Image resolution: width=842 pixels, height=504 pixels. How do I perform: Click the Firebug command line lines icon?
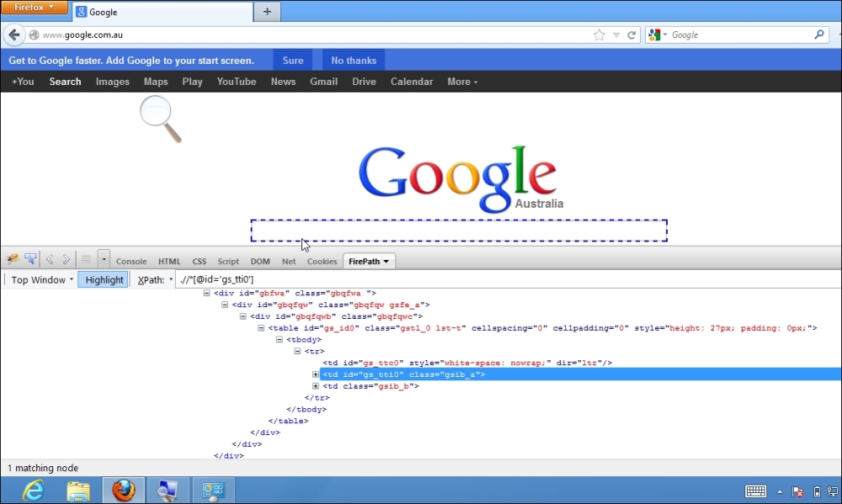(x=86, y=260)
